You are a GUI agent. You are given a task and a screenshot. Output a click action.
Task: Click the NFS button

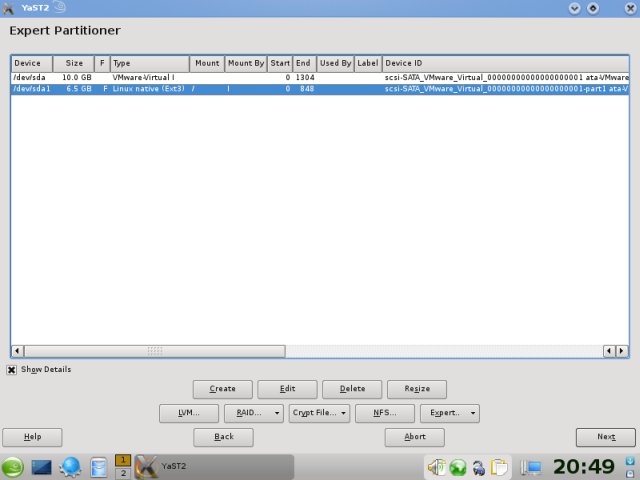point(385,413)
